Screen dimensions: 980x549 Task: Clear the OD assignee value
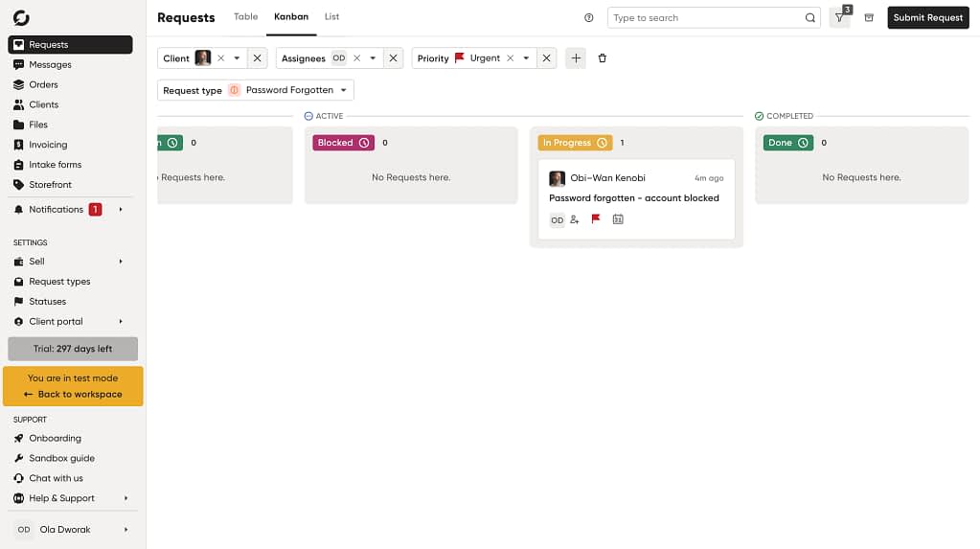357,58
